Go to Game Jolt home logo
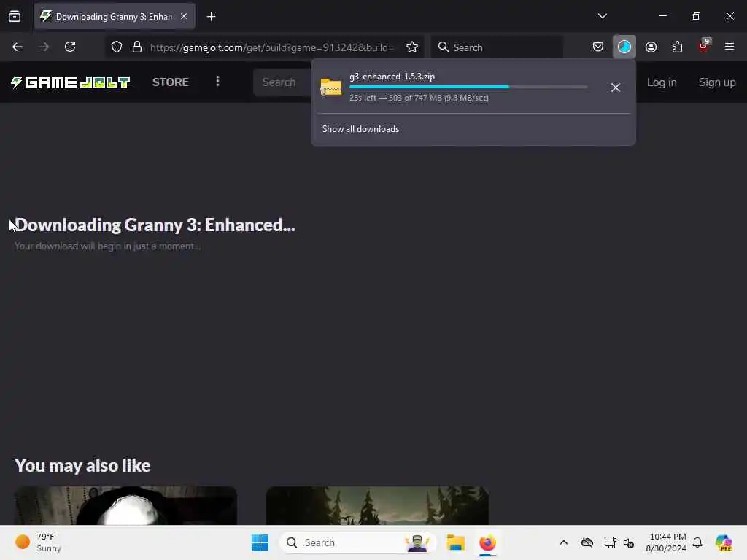The image size is (747, 560). pos(71,82)
